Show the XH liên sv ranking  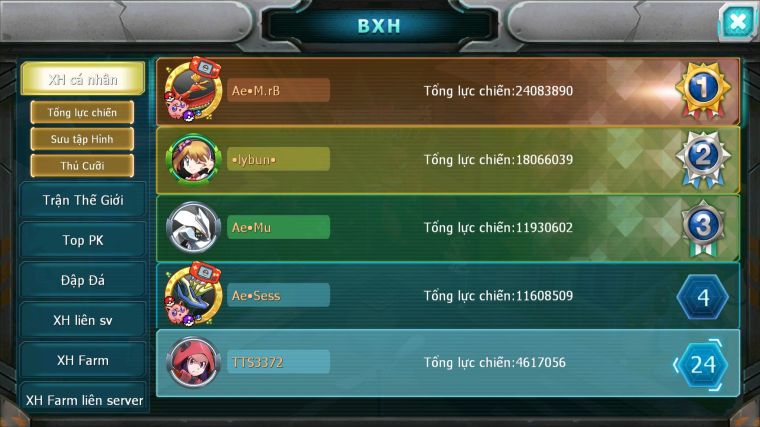83,320
